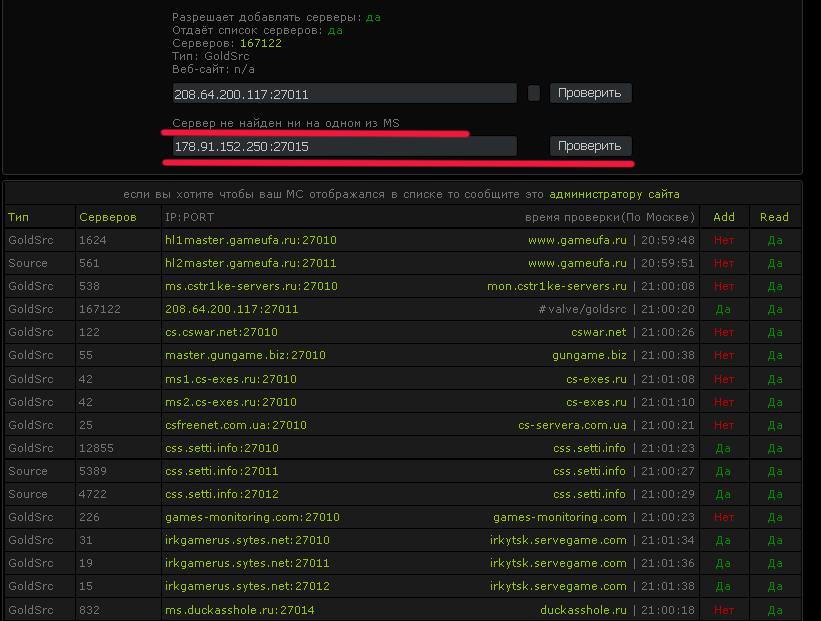821x621 pixels.
Task: Toggle the checkbox next to 208.64.200.117:27011 field
Action: point(534,93)
